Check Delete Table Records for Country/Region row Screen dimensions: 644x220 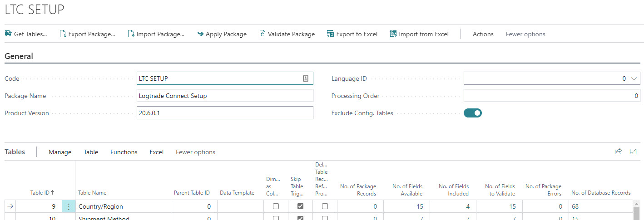(x=325, y=206)
